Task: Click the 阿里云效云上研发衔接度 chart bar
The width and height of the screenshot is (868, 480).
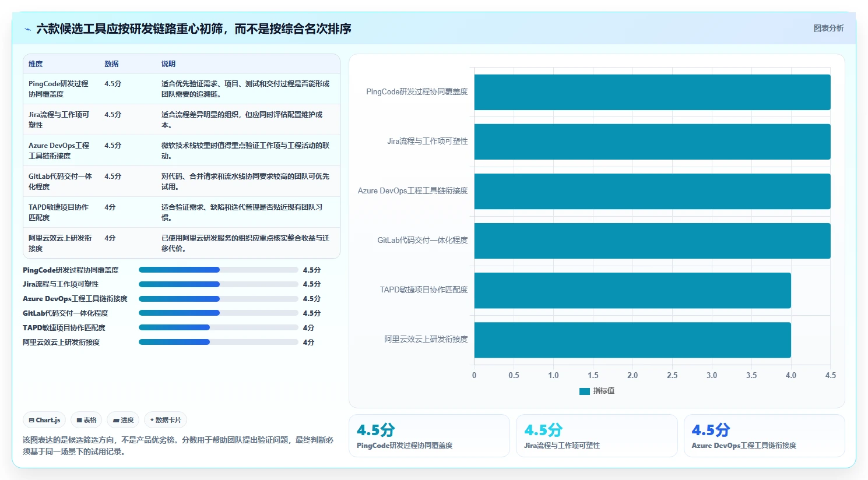Action: (x=632, y=340)
